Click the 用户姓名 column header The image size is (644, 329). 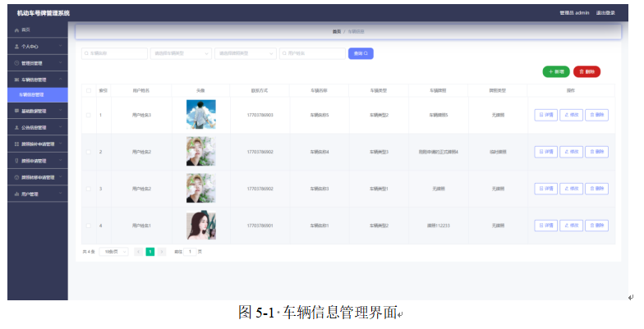141,90
